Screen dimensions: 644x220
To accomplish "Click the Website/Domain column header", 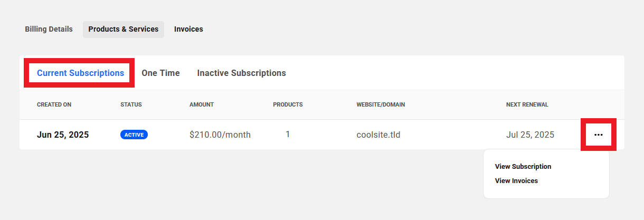I will click(381, 104).
